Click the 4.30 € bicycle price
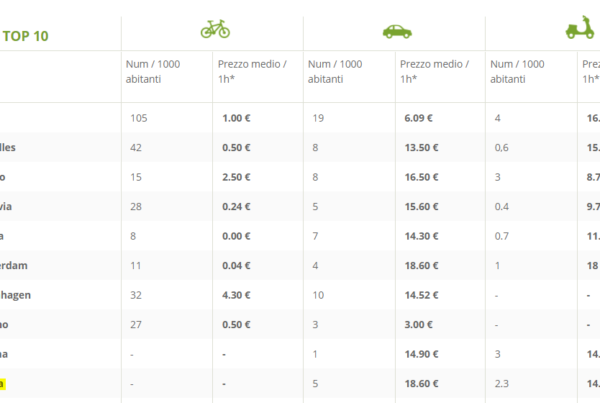Viewport: 600px width, 403px height. 235,295
